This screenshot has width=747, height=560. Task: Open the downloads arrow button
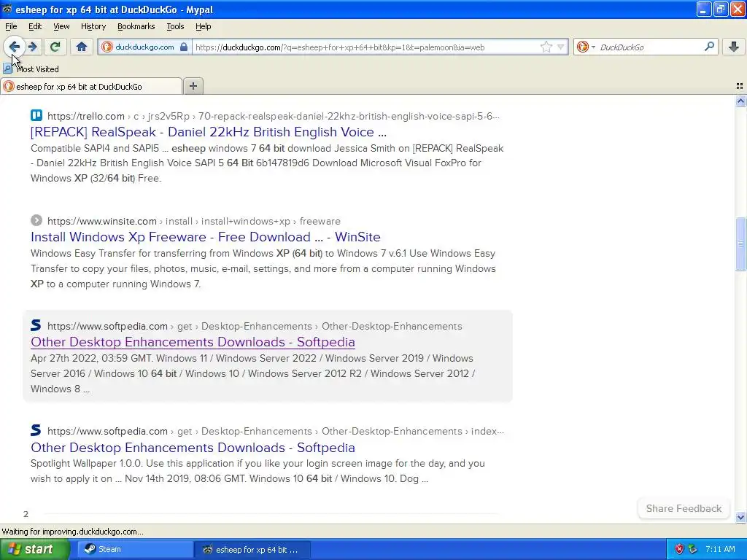(734, 47)
